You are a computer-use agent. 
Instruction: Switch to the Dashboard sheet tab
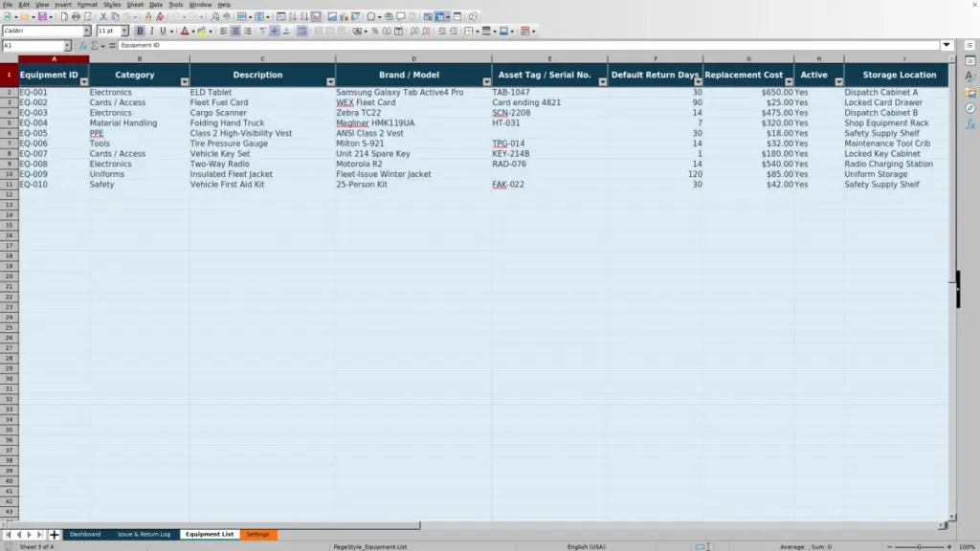85,535
